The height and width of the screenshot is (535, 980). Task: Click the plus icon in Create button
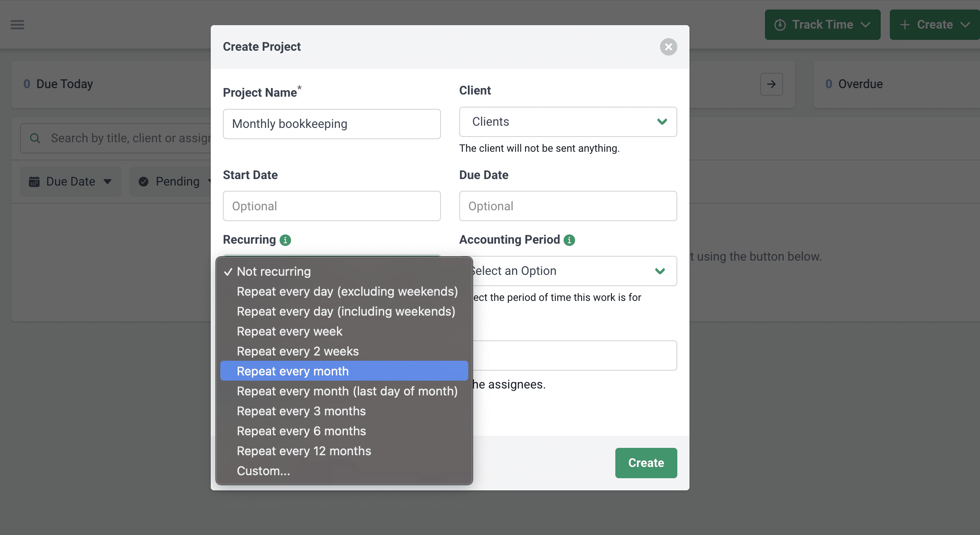coord(905,25)
